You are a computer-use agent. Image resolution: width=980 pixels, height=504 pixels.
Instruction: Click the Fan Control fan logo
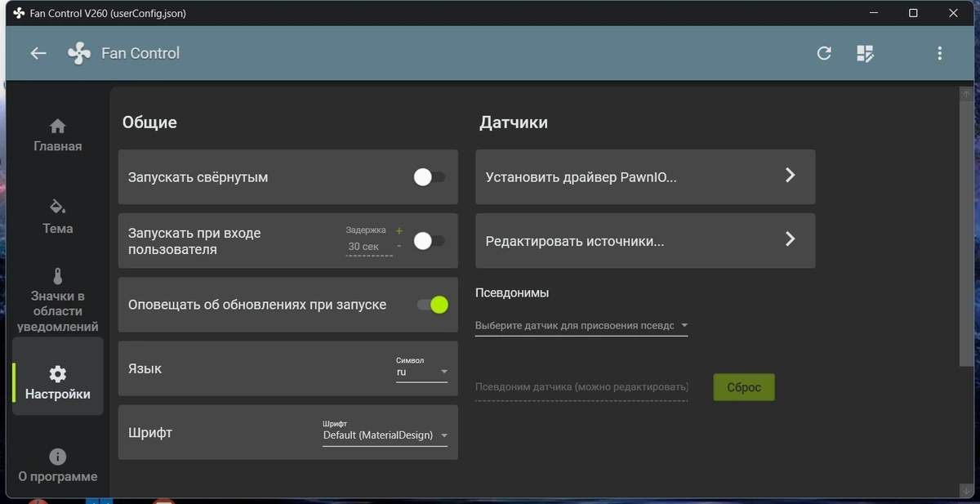tap(79, 53)
